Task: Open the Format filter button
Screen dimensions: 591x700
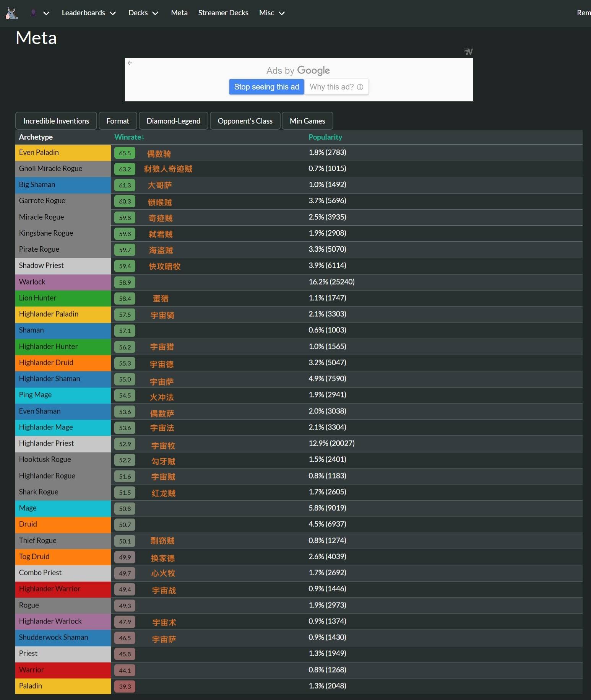Action: coord(118,121)
